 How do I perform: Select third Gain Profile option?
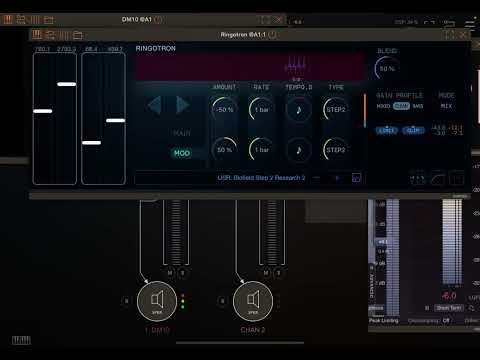[418, 106]
